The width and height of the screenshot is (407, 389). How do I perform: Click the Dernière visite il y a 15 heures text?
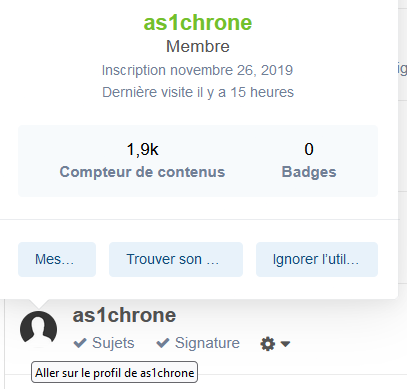[198, 92]
